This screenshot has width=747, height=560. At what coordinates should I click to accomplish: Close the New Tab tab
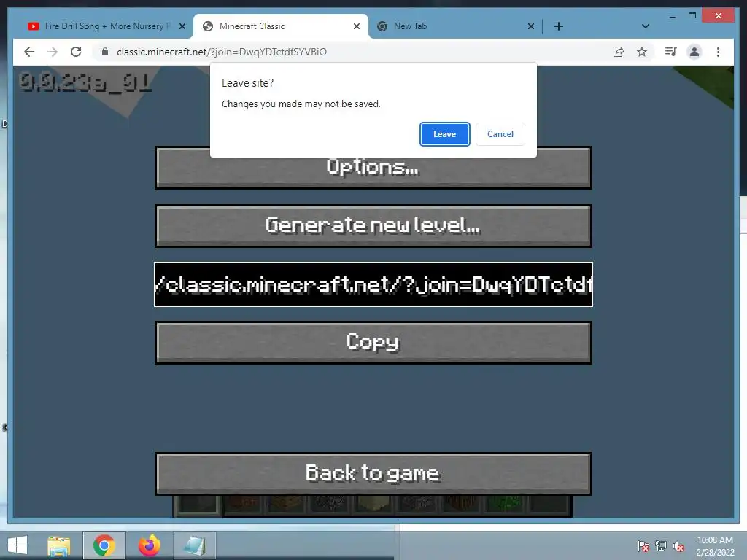531,27
